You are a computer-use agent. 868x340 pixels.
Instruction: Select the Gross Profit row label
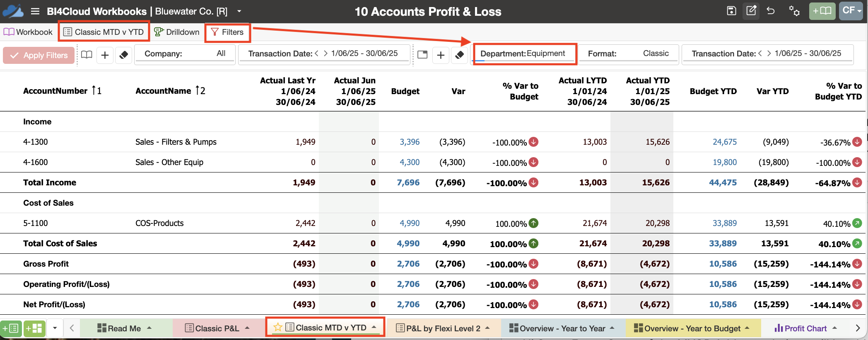point(46,264)
